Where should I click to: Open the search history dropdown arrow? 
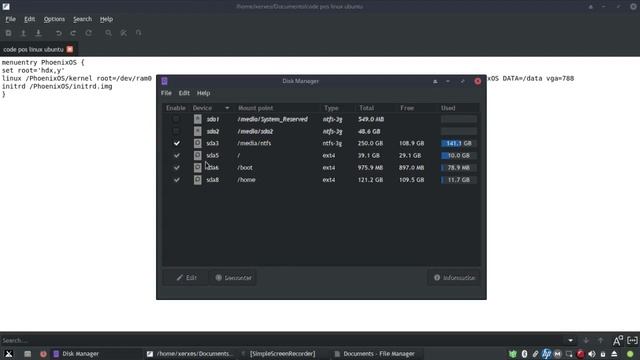pyautogui.click(x=570, y=340)
